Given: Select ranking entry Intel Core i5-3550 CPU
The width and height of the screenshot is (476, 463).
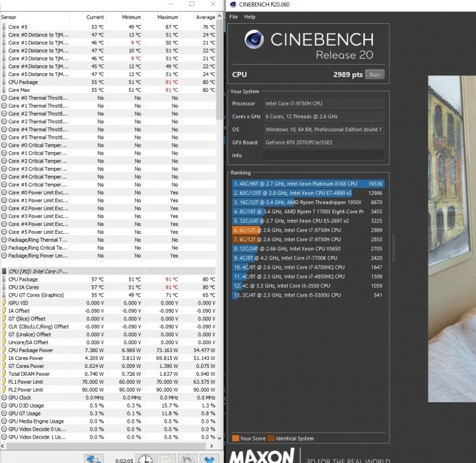Looking at the screenshot, I should tap(308, 286).
